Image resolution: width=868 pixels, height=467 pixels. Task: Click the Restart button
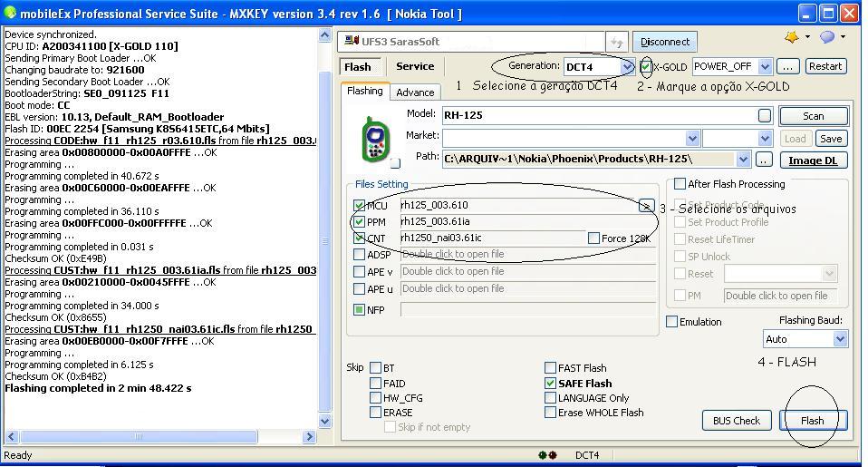[x=825, y=66]
